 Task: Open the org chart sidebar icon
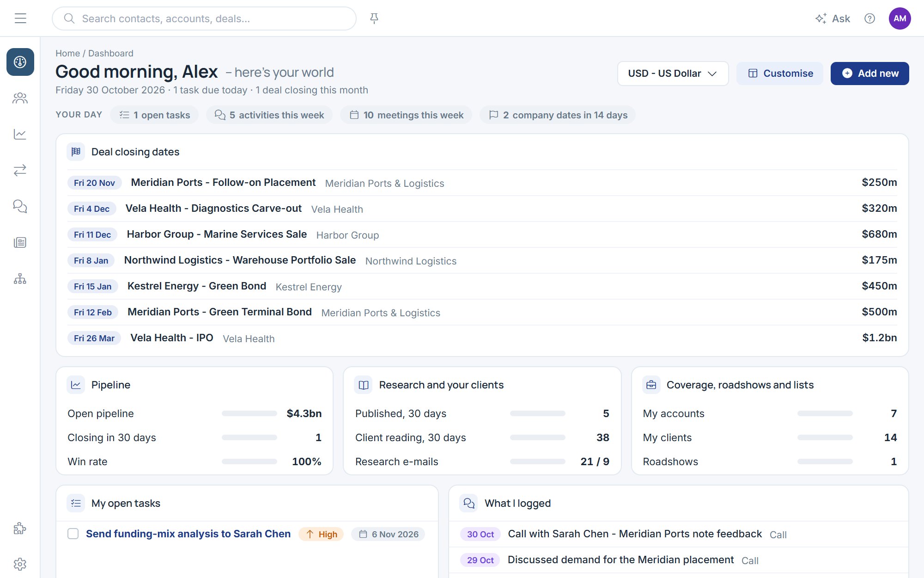point(20,278)
